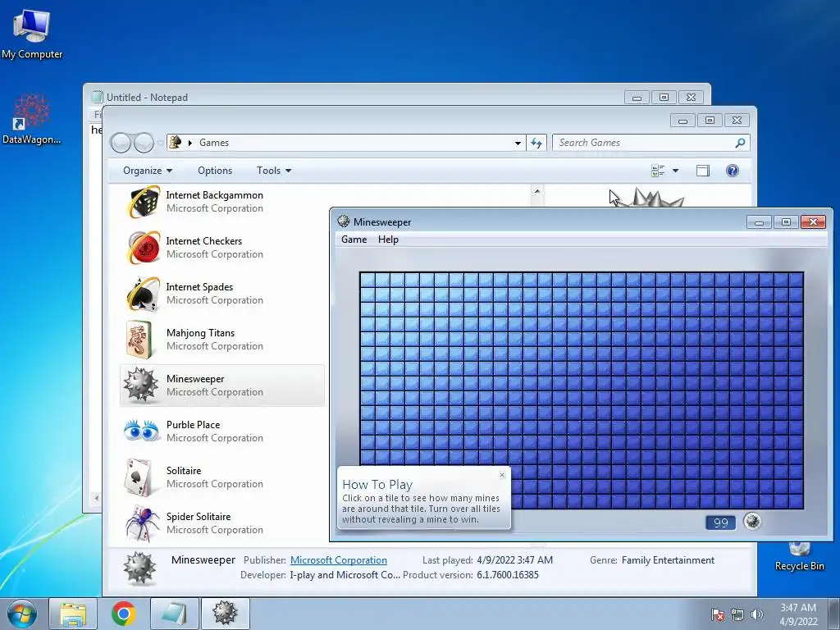Click the Internet Spades card icon
840x630 pixels.
coord(143,294)
